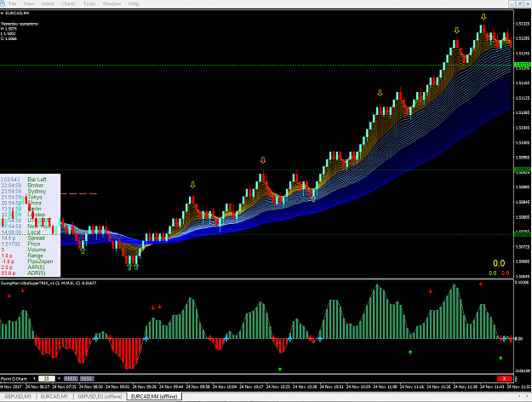Select the lowest green arrow in TRIX indicator window
Viewport: 532px width, 402px height.
[x=280, y=369]
